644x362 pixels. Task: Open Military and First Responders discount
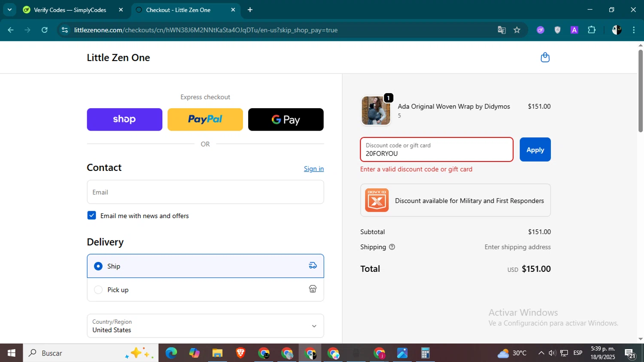pyautogui.click(x=456, y=200)
